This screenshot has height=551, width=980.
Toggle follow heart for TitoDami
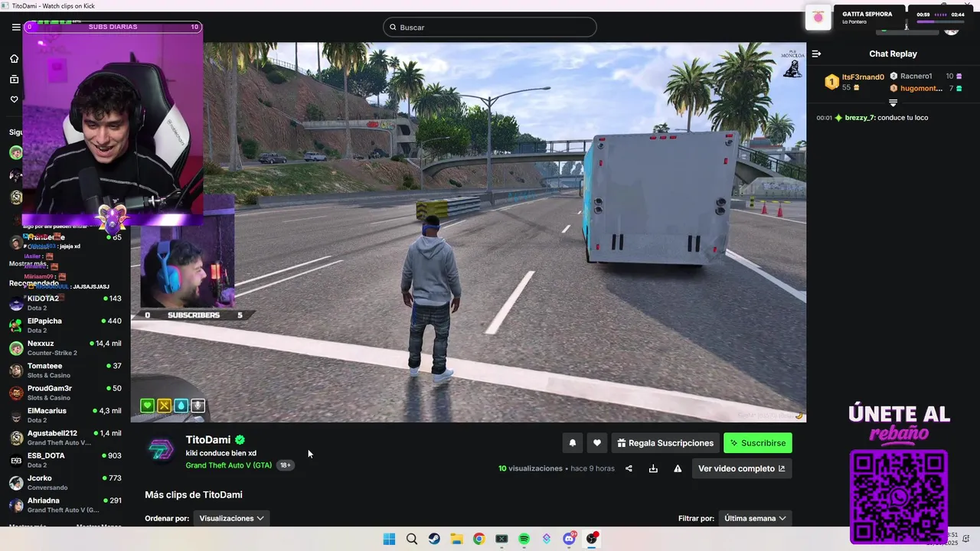tap(597, 443)
